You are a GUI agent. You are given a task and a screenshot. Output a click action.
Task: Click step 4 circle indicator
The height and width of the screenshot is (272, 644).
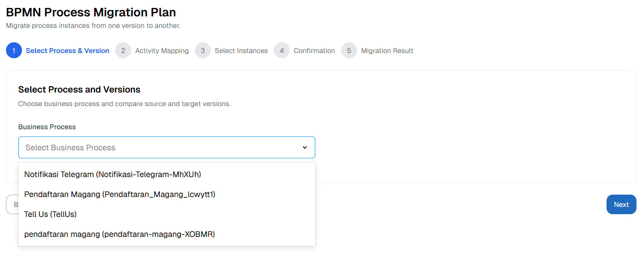[282, 51]
